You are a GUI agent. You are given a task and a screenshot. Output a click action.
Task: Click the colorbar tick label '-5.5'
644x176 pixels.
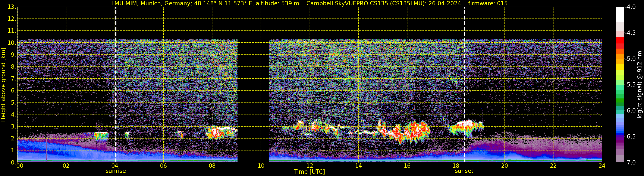[x=630, y=85]
